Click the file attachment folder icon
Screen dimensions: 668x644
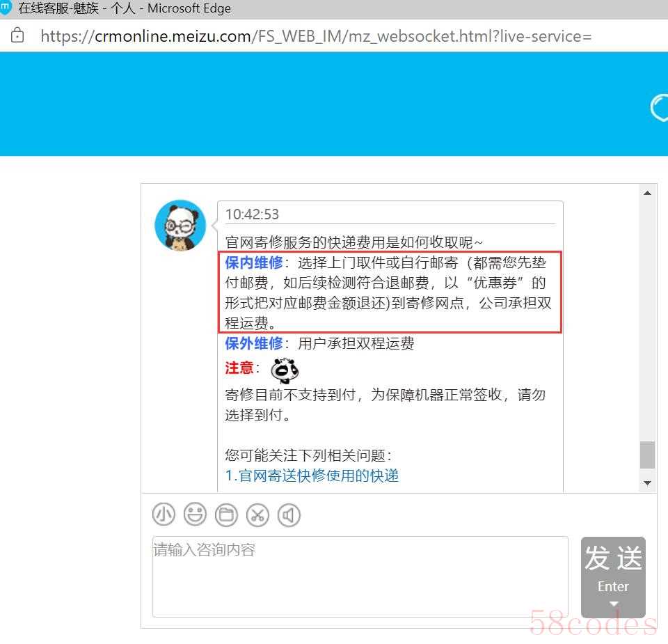[x=226, y=515]
